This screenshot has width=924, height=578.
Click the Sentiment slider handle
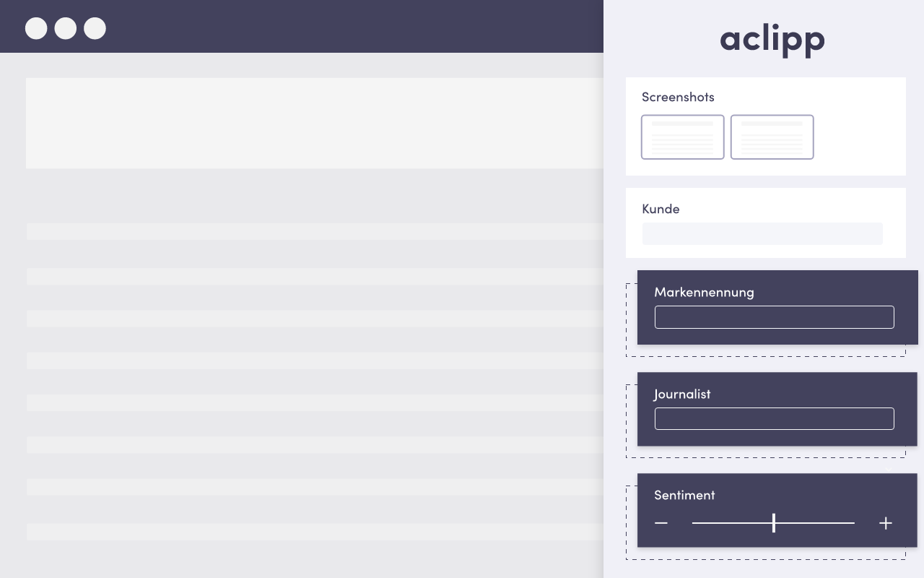coord(774,522)
